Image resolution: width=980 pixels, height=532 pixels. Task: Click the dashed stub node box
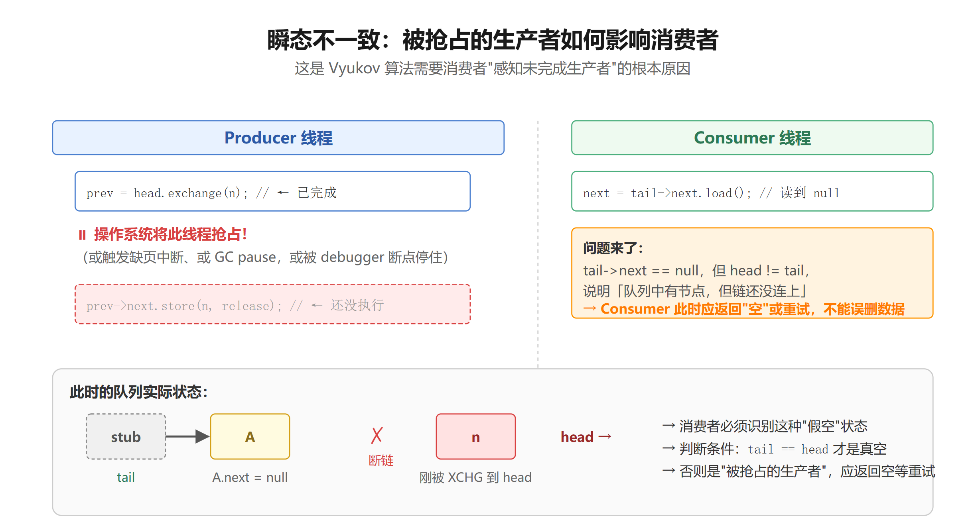pos(126,436)
